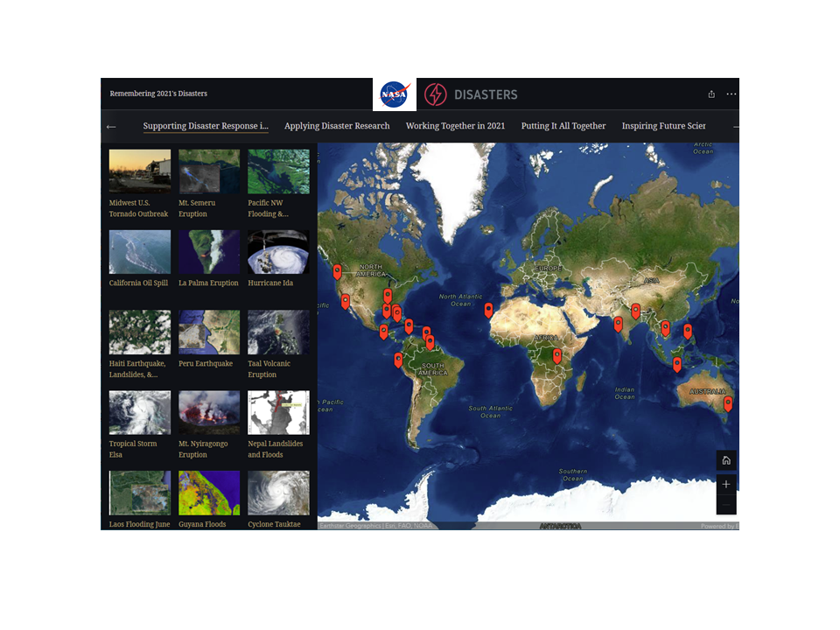Screen dimensions: 840x630
Task: Open the Cyclone Tauktae thumbnail
Action: [278, 493]
